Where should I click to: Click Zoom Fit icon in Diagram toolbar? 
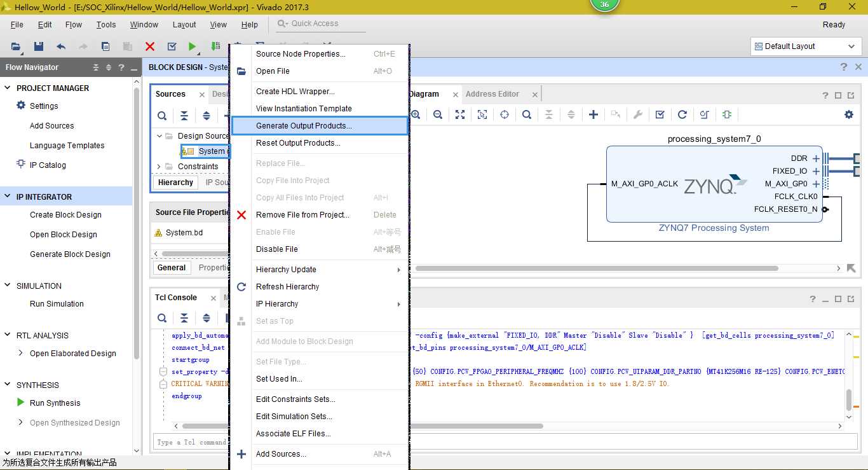(460, 114)
